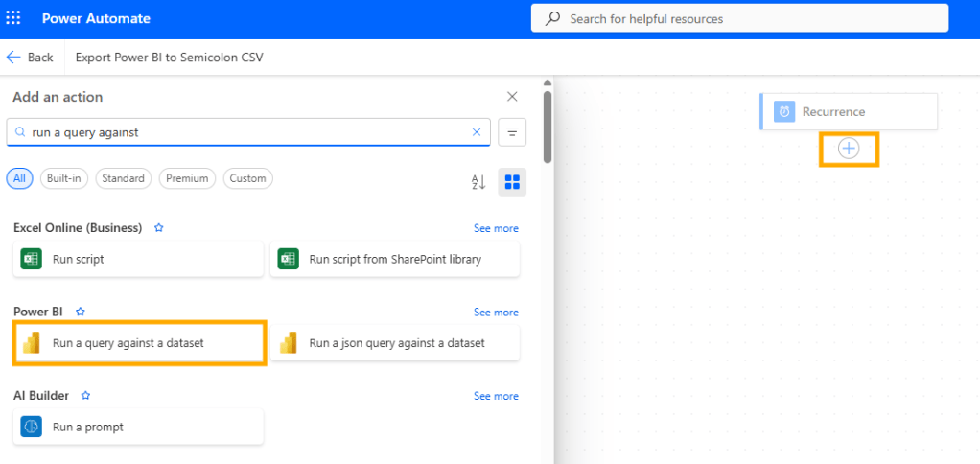
Task: Click the scrollbar up arrow
Action: 548,82
